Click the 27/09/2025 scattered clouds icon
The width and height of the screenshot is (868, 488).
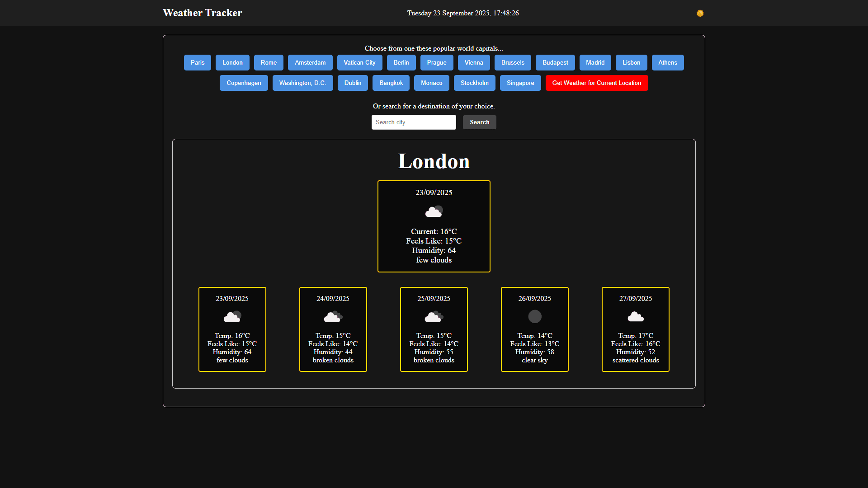pos(636,317)
